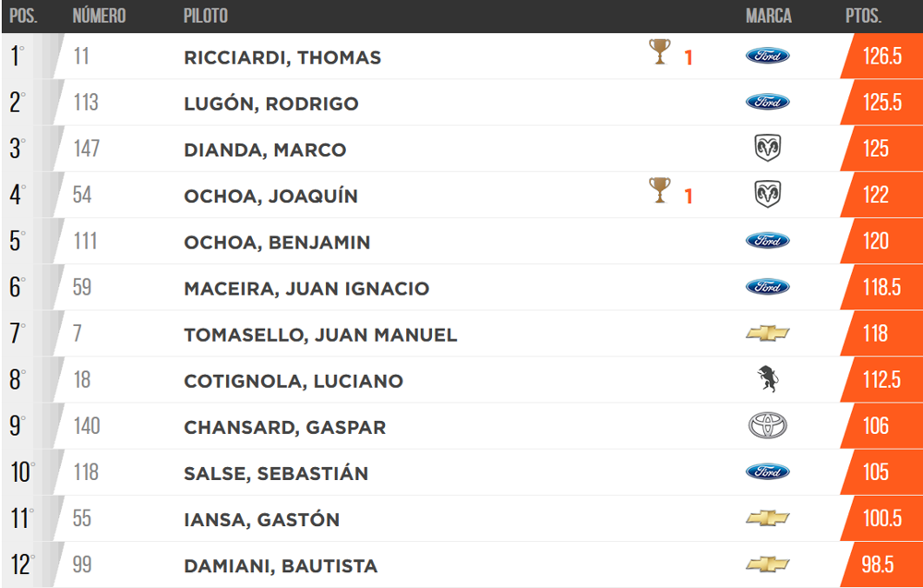Click the orange 98.5 points cell
The image size is (923, 588).
[881, 564]
